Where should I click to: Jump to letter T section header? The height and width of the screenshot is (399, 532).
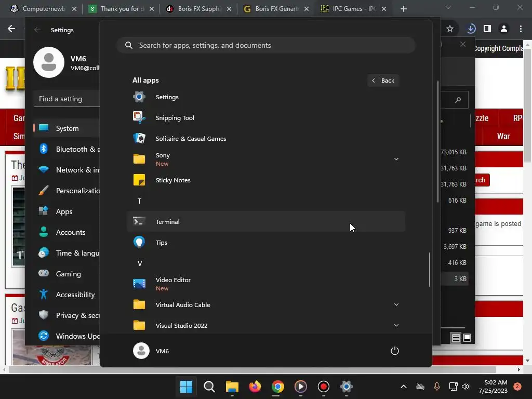coord(139,201)
